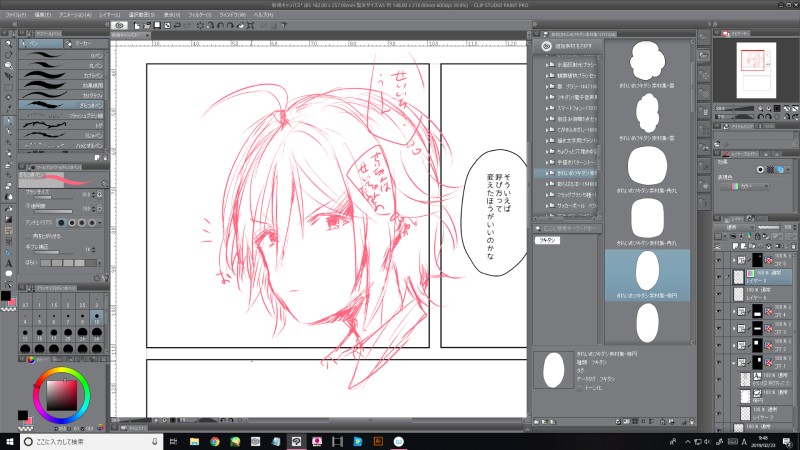Image resolution: width=800 pixels, height=450 pixels.
Task: Click the 追加素材をさがす button
Action: pyautogui.click(x=567, y=46)
